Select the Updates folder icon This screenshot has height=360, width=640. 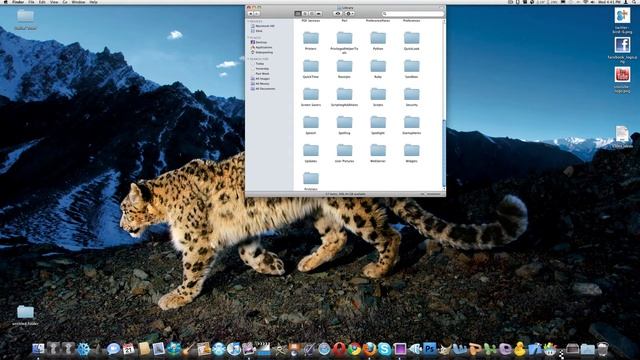[311, 151]
